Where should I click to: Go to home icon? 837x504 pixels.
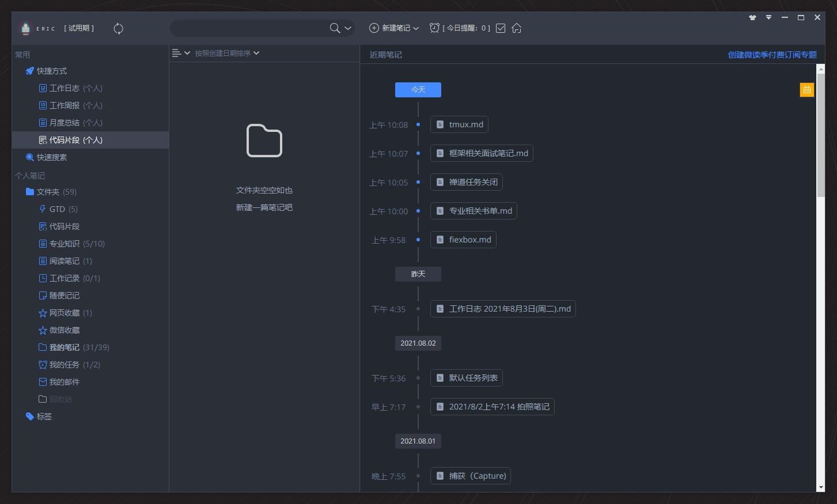(517, 28)
